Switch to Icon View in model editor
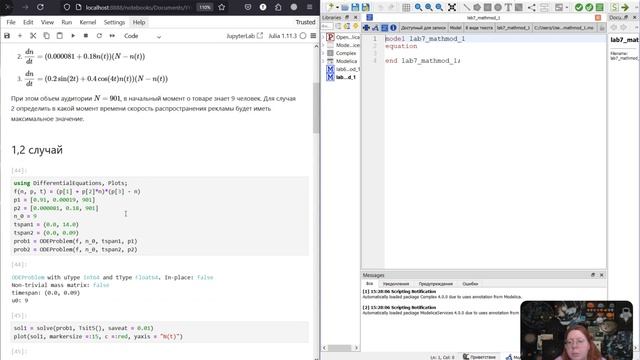The width and height of the screenshot is (640, 360). click(366, 28)
